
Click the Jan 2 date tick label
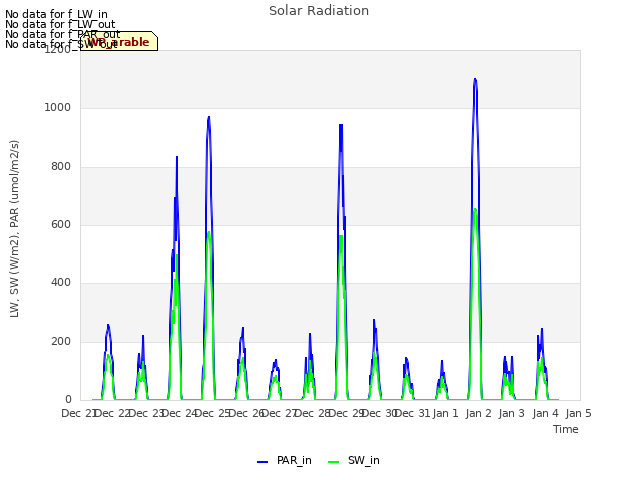478,413
